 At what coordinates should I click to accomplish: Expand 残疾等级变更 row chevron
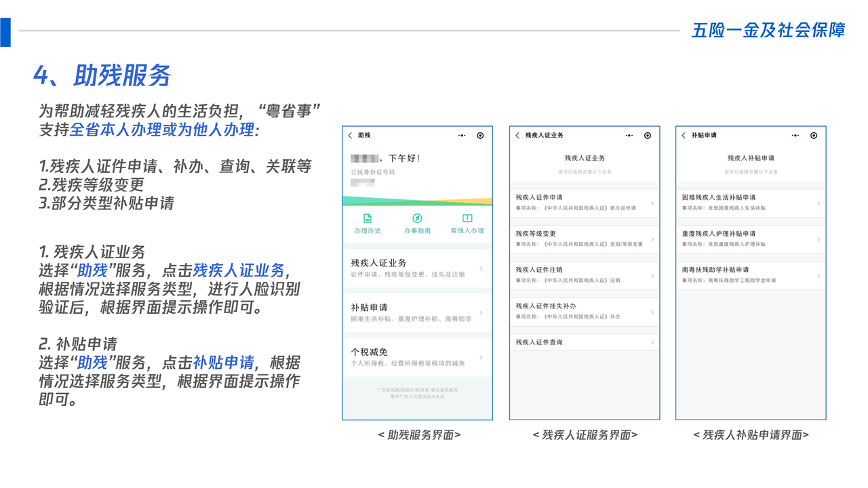click(652, 239)
